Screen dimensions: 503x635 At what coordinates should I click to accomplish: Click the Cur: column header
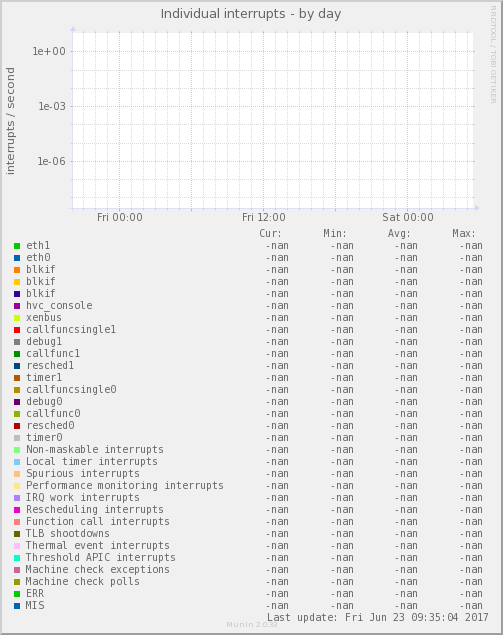point(271,234)
